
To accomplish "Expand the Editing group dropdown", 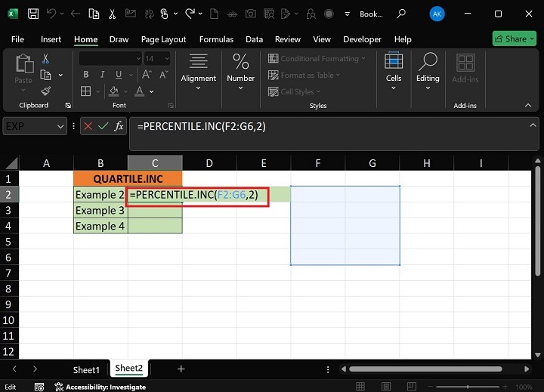I will pyautogui.click(x=428, y=88).
